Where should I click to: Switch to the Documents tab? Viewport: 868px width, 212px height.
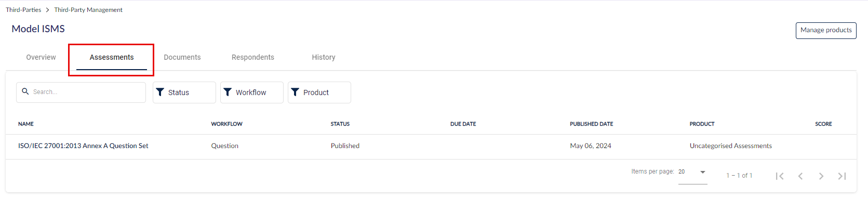point(182,57)
